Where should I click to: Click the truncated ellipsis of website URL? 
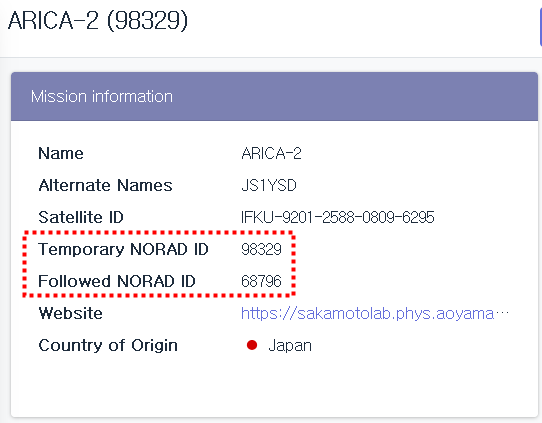tap(502, 313)
